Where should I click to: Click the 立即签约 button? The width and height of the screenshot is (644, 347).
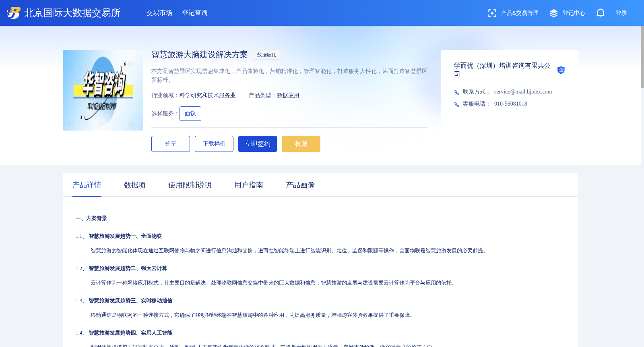pos(258,144)
